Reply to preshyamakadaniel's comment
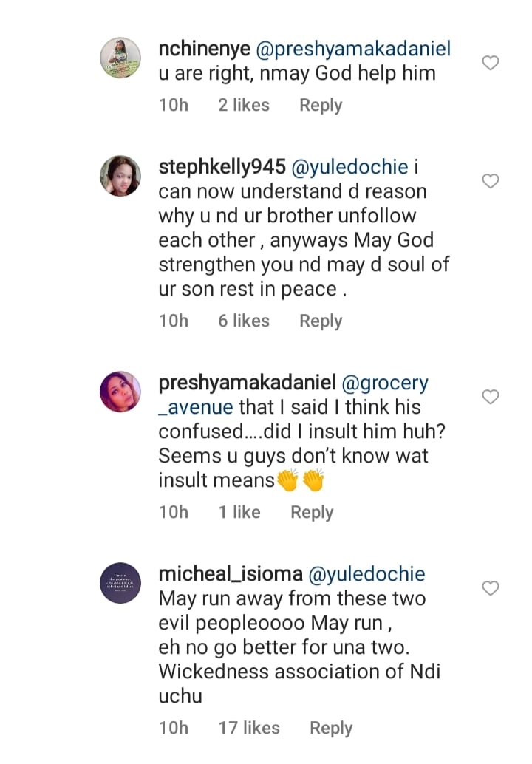 point(312,512)
